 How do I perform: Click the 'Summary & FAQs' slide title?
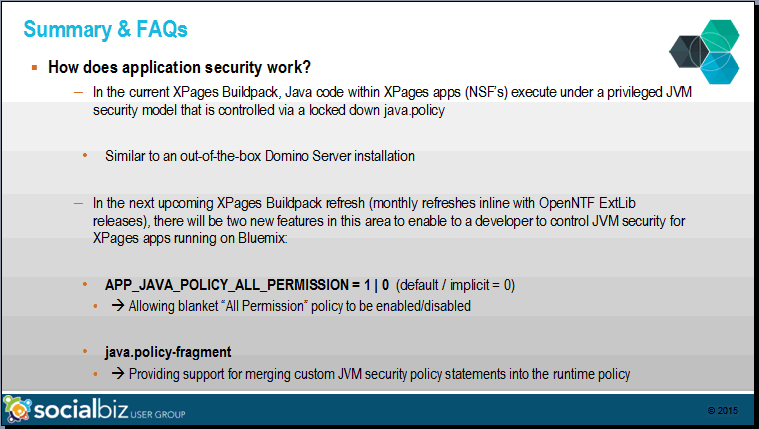(x=106, y=29)
